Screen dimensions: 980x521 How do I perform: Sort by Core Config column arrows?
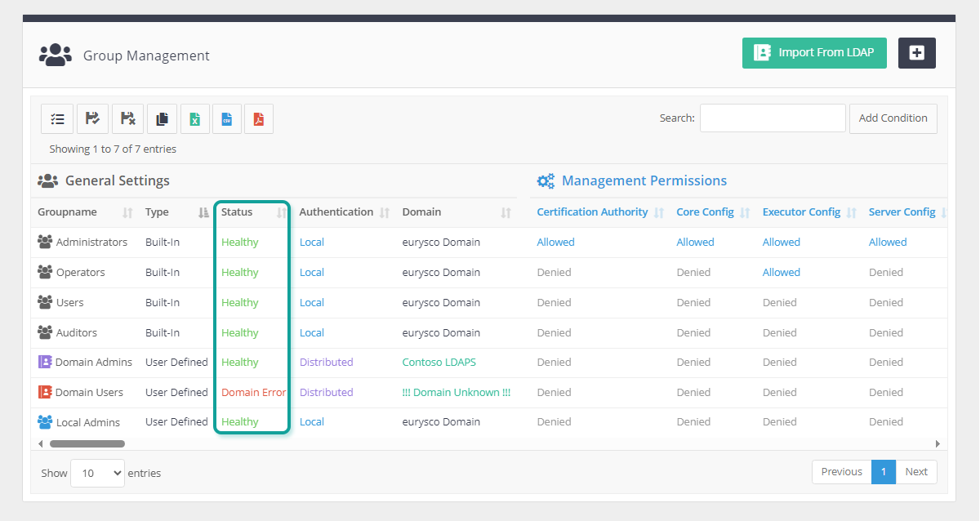pyautogui.click(x=745, y=212)
